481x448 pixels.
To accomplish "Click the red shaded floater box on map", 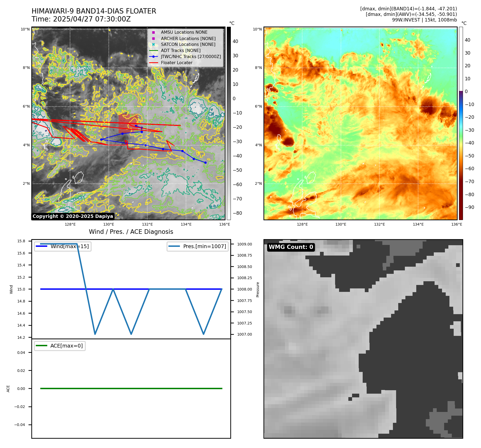I will [128, 124].
